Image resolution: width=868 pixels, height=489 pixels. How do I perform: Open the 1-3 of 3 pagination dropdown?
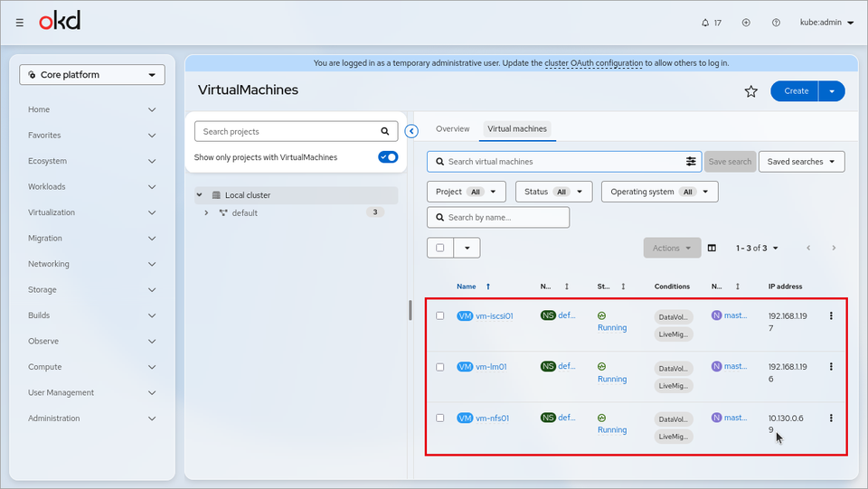point(757,248)
